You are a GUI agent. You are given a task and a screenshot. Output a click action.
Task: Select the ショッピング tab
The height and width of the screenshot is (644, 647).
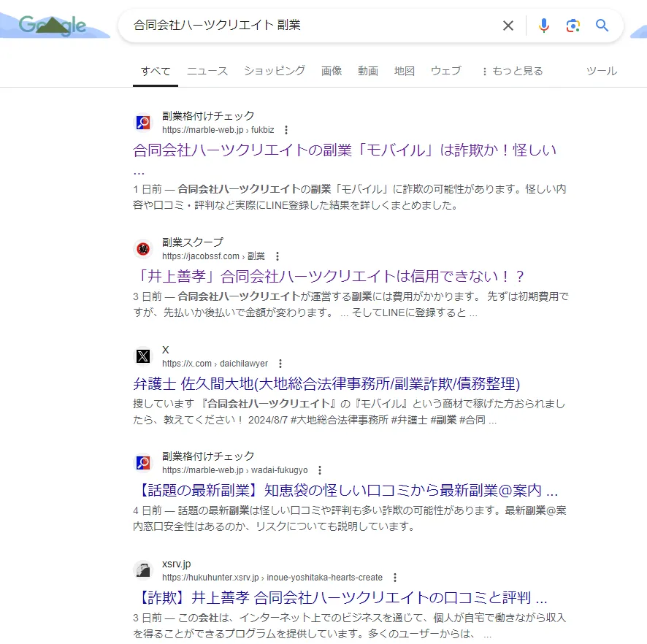pos(275,71)
